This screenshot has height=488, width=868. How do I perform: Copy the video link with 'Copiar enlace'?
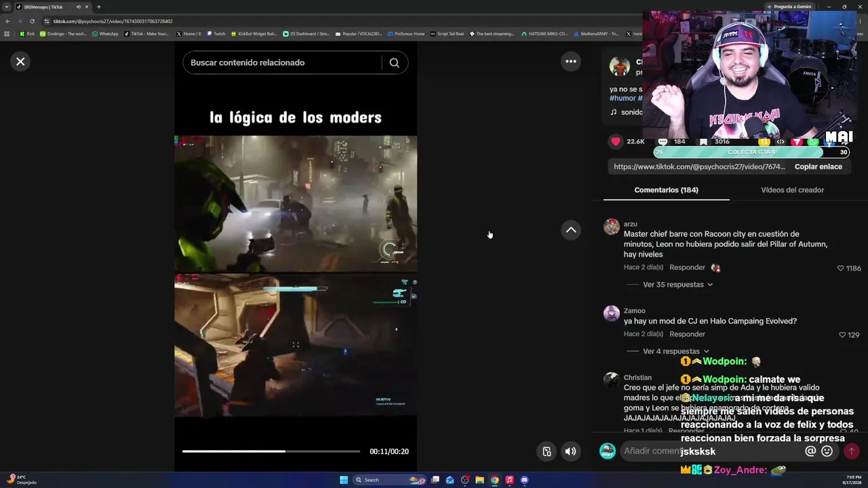click(818, 167)
